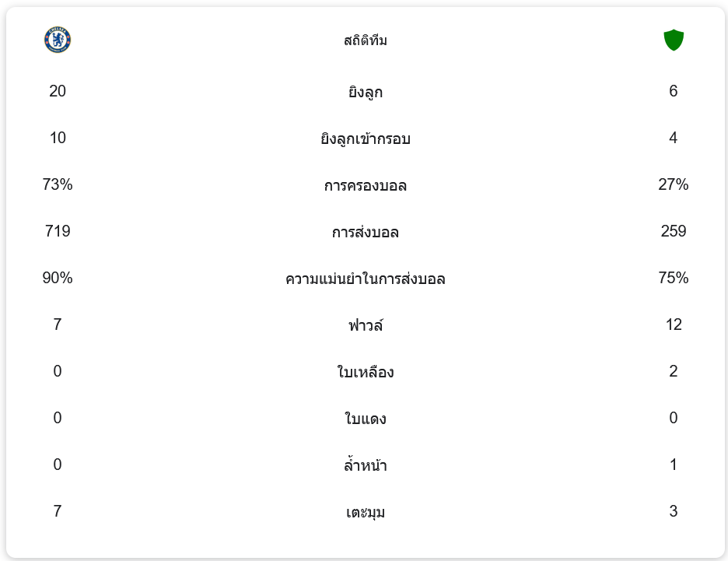Click the เตะมุม stat label

[x=365, y=512]
